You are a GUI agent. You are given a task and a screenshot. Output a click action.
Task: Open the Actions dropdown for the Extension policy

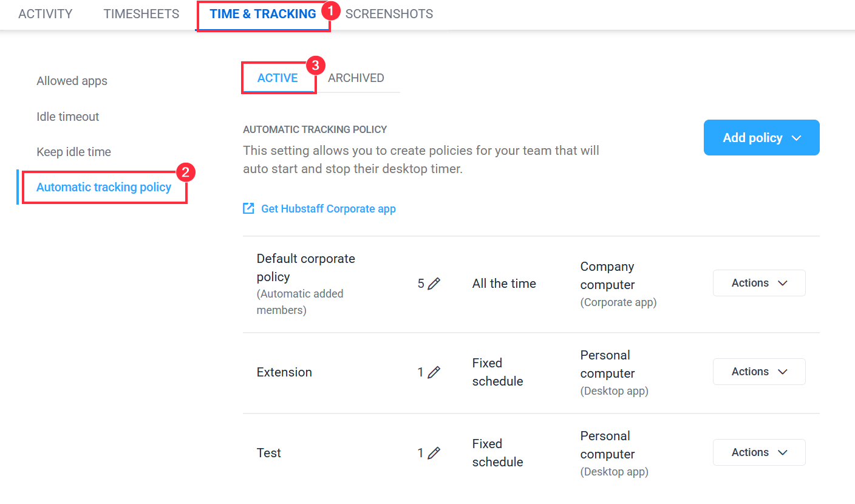tap(758, 371)
